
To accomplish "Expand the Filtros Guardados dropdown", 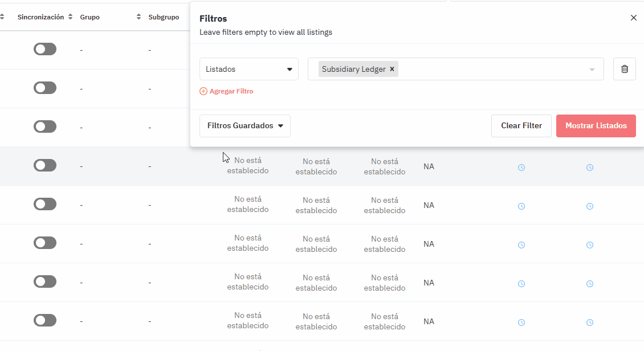I will pos(244,126).
